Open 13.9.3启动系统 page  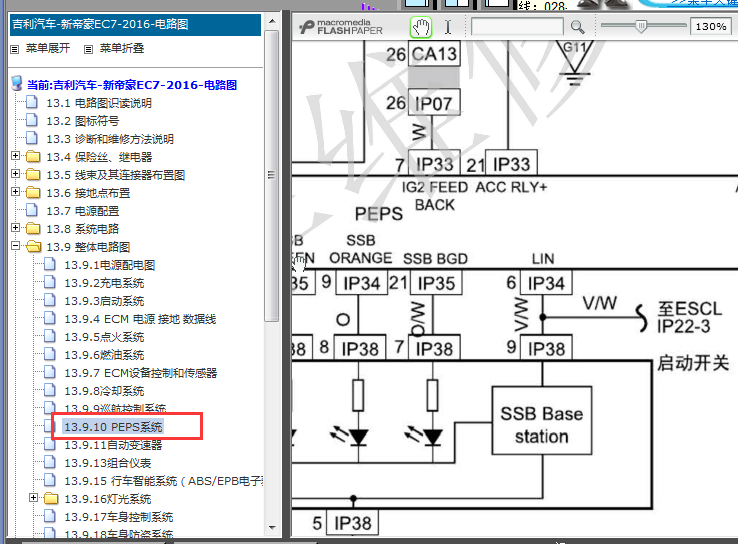[x=104, y=301]
